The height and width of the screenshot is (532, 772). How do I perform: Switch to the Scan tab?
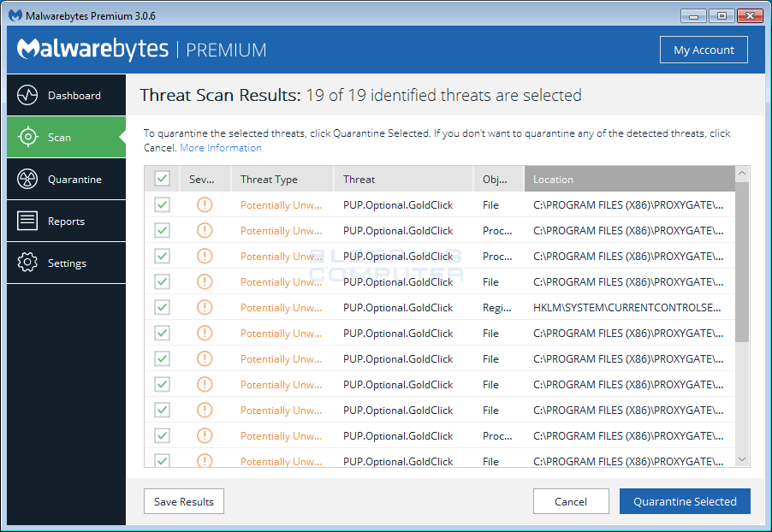tap(67, 137)
